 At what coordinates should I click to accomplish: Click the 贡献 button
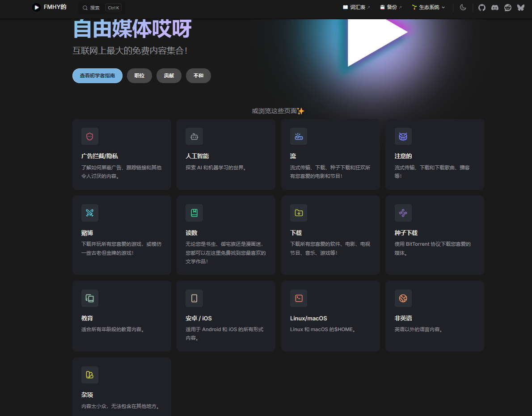169,76
